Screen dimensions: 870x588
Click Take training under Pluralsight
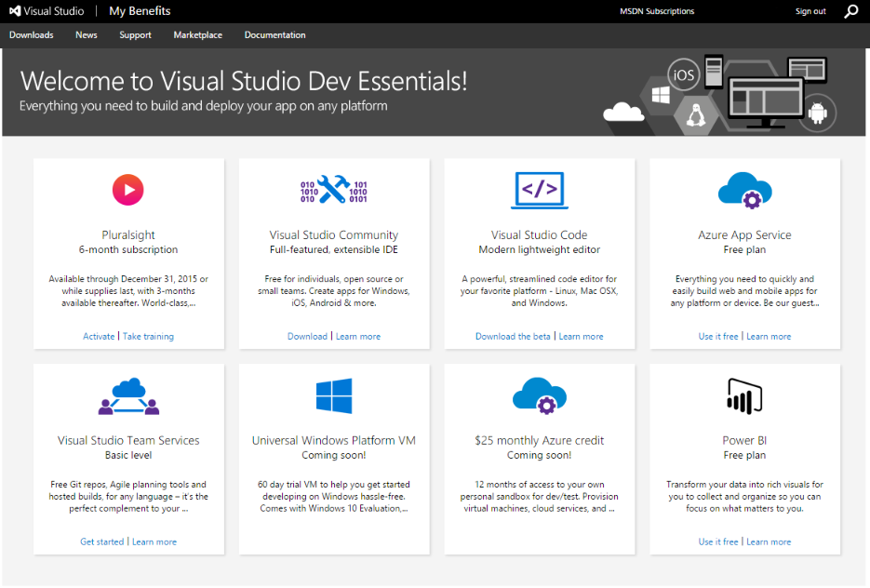coord(148,336)
